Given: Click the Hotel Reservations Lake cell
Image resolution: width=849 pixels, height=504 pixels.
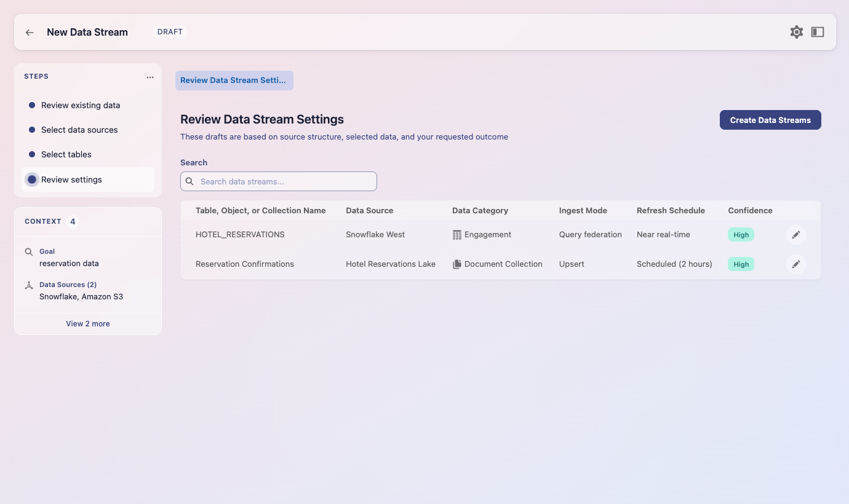Looking at the screenshot, I should [391, 264].
